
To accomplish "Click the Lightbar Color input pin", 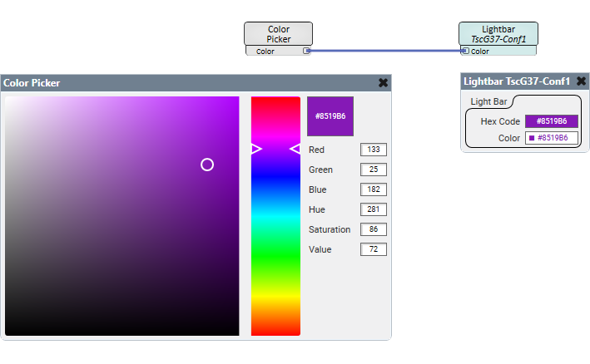I will click(x=465, y=51).
